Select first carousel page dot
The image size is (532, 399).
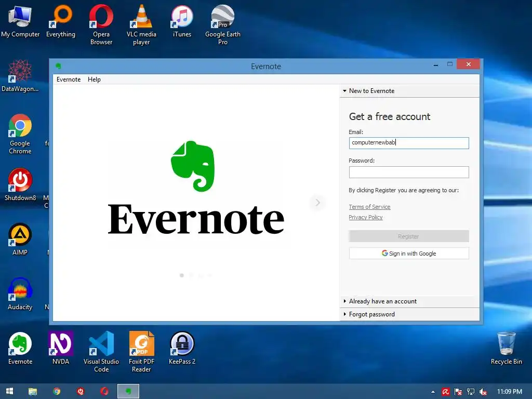182,275
